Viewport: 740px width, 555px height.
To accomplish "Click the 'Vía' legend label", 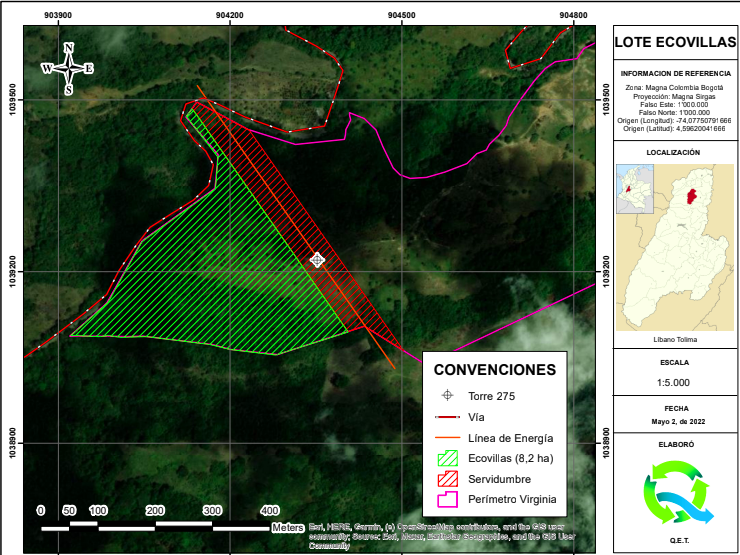I will coord(476,417).
